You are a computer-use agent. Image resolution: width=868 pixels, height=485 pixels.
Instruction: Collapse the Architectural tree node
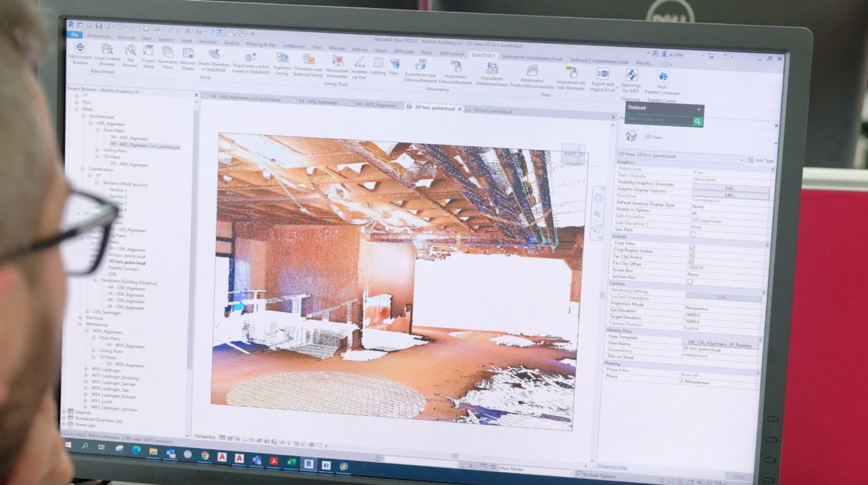point(85,117)
